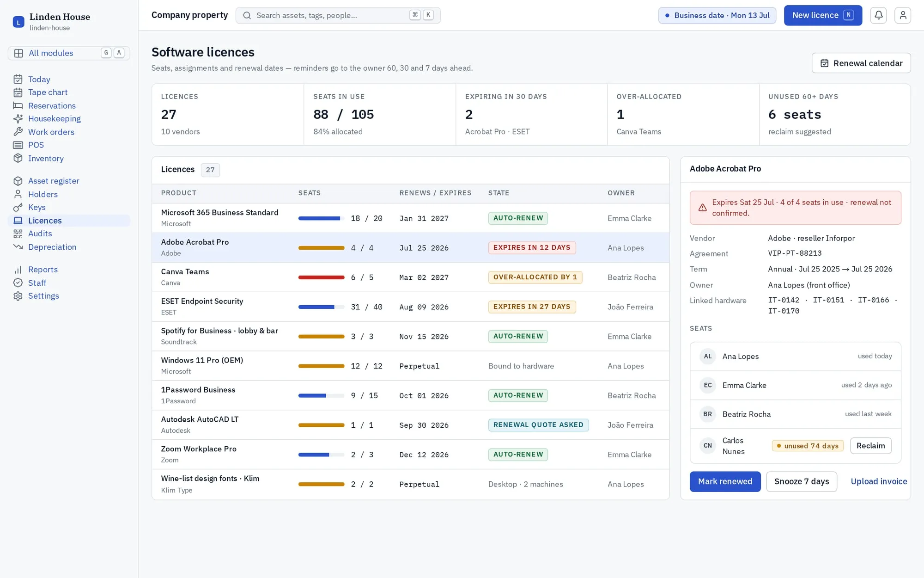
Task: Click the Settings gear icon
Action: pos(18,296)
